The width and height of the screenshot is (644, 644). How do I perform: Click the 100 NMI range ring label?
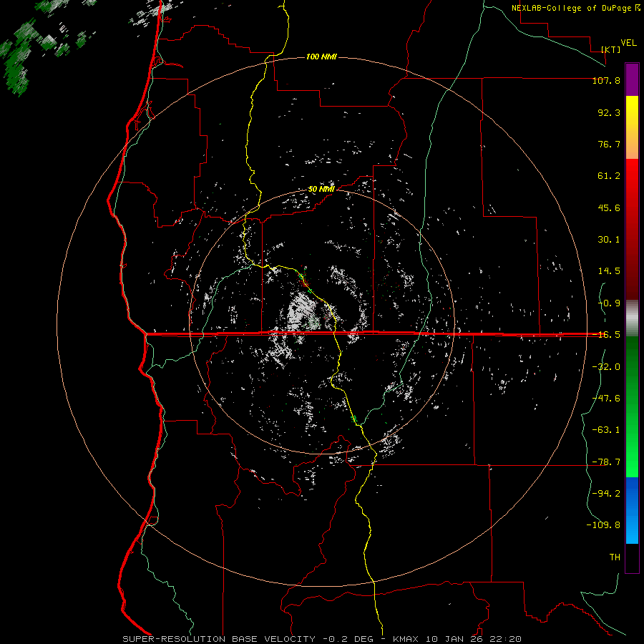[x=321, y=57]
